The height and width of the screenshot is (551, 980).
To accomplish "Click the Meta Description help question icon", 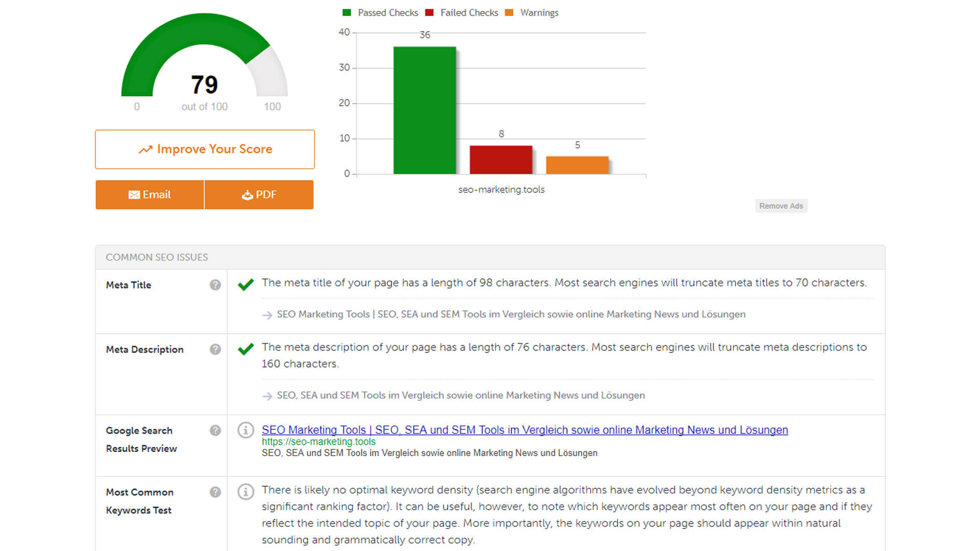I will point(215,349).
